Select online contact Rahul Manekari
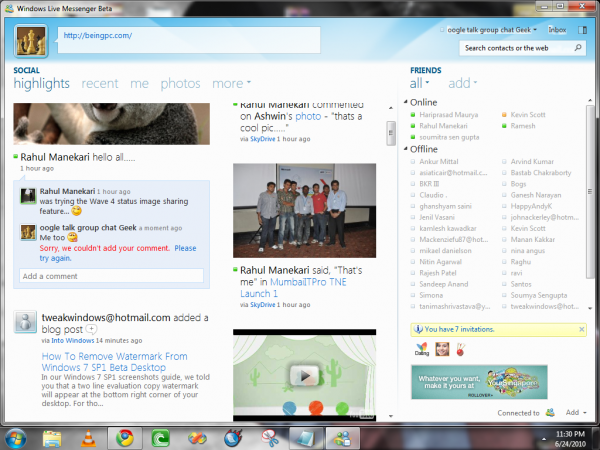 [x=443, y=126]
